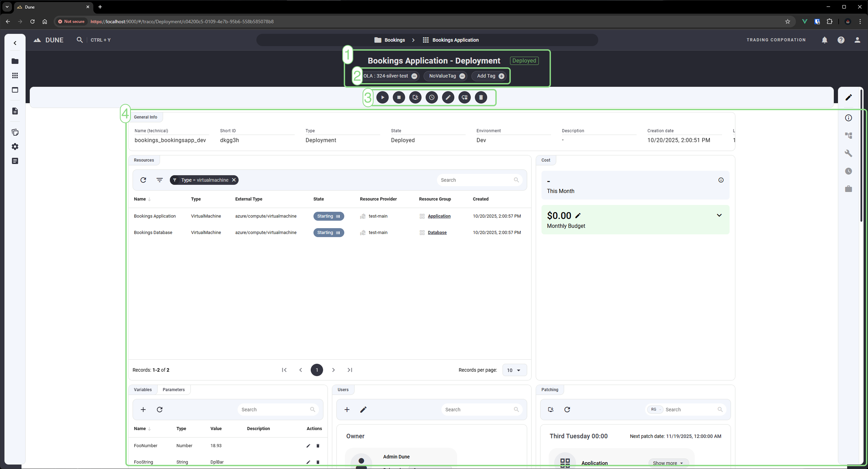Open the Records per page dropdown
The width and height of the screenshot is (868, 469).
click(x=514, y=370)
